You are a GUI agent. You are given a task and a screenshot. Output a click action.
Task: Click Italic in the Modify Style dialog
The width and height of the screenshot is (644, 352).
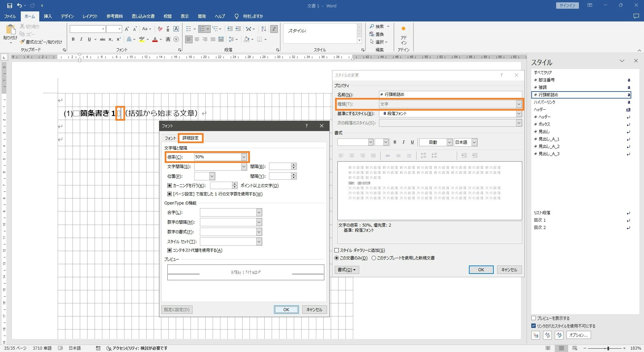(404, 142)
